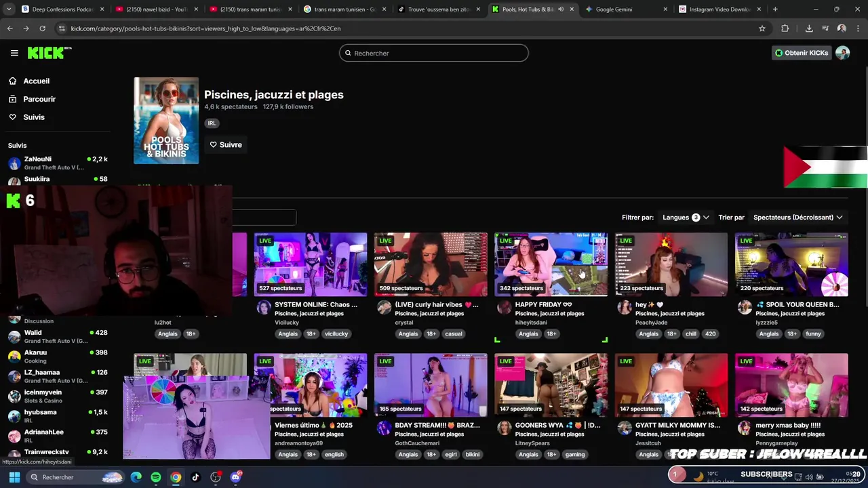Viewport: 868px width, 488px height.
Task: Open the LZ_haamaa followed channel
Action: (x=58, y=376)
